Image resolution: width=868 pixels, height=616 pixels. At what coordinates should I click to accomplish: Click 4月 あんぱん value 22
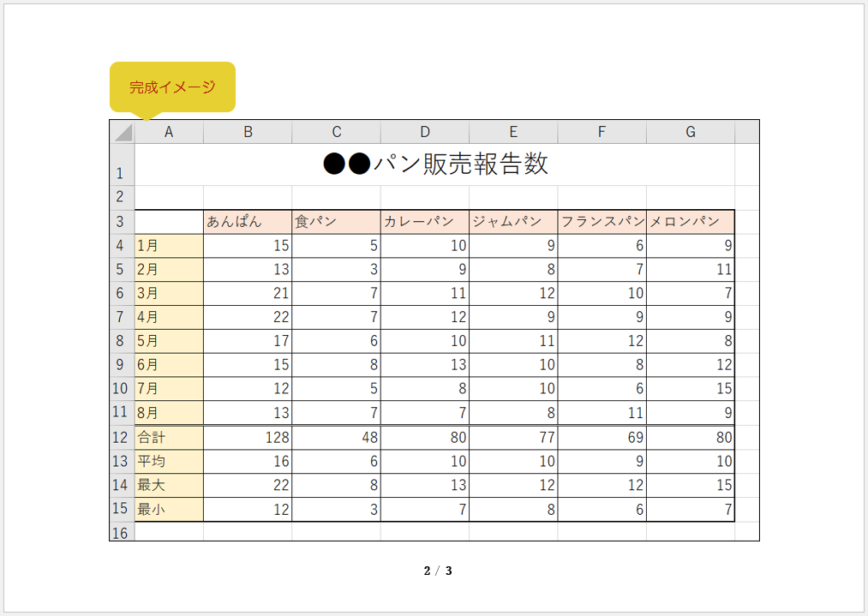(x=248, y=317)
